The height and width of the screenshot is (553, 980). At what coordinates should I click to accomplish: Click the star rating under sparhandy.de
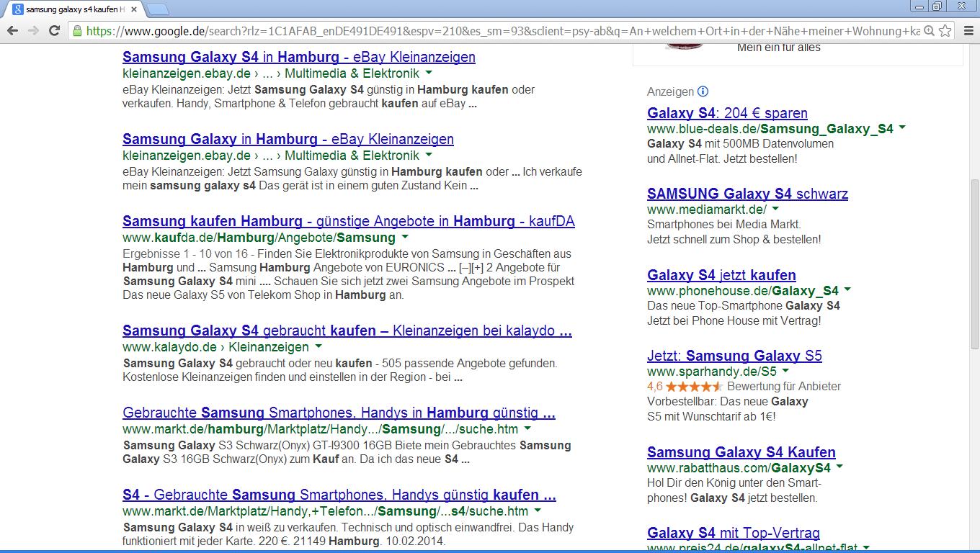[694, 387]
